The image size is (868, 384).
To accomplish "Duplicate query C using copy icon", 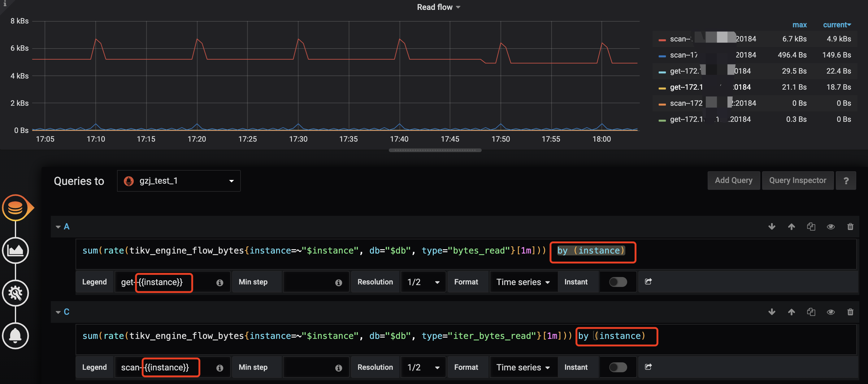I will pos(811,312).
